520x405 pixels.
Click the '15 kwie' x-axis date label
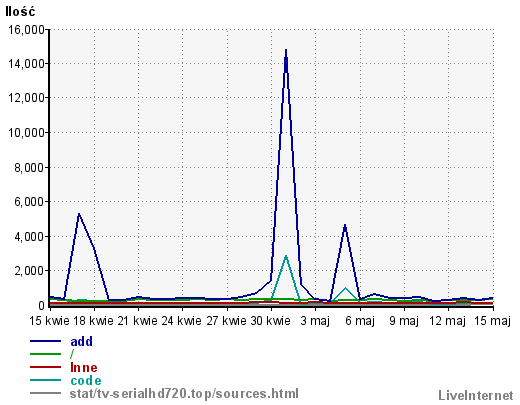[x=49, y=321]
